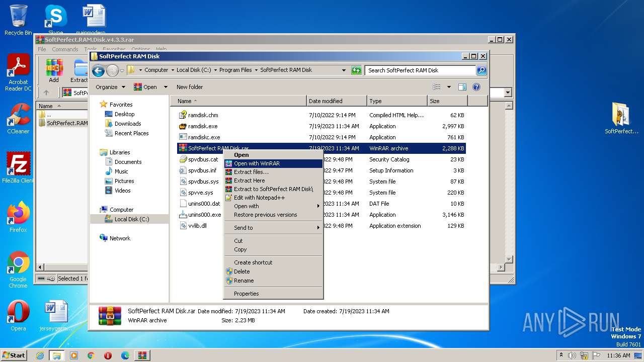Expand Open button dropdown arrow
This screenshot has width=644, height=362.
[165, 87]
